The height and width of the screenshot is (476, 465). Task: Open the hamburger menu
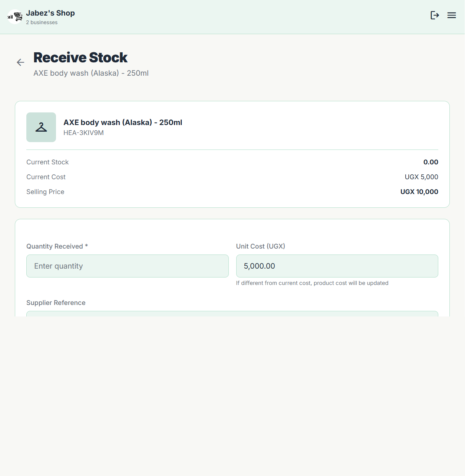click(x=451, y=15)
